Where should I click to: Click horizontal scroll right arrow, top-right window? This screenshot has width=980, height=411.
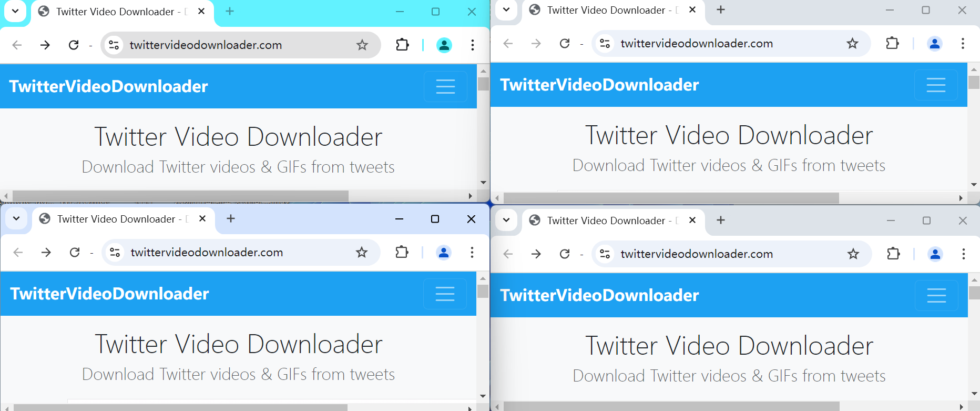click(x=961, y=198)
